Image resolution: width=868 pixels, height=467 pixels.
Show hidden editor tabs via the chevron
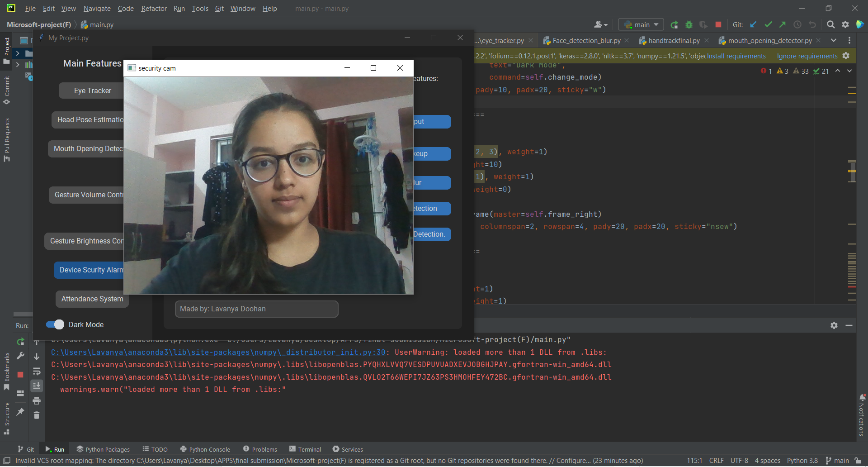(x=833, y=40)
